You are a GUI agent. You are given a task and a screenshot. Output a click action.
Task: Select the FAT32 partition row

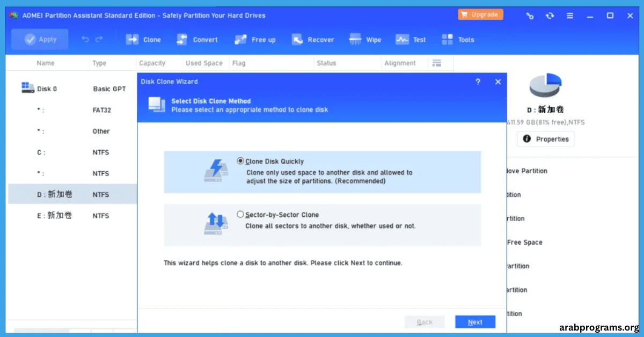tap(72, 110)
